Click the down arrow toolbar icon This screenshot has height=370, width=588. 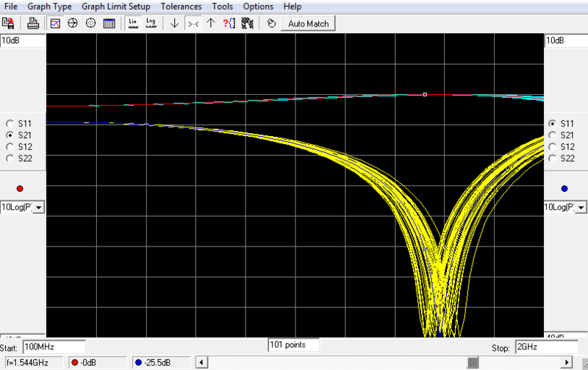pos(174,23)
